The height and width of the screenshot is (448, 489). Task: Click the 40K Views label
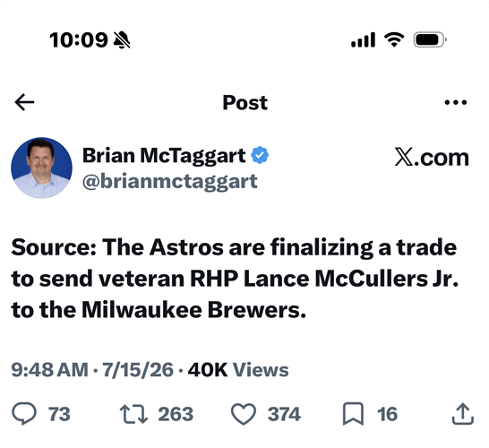[x=238, y=370]
